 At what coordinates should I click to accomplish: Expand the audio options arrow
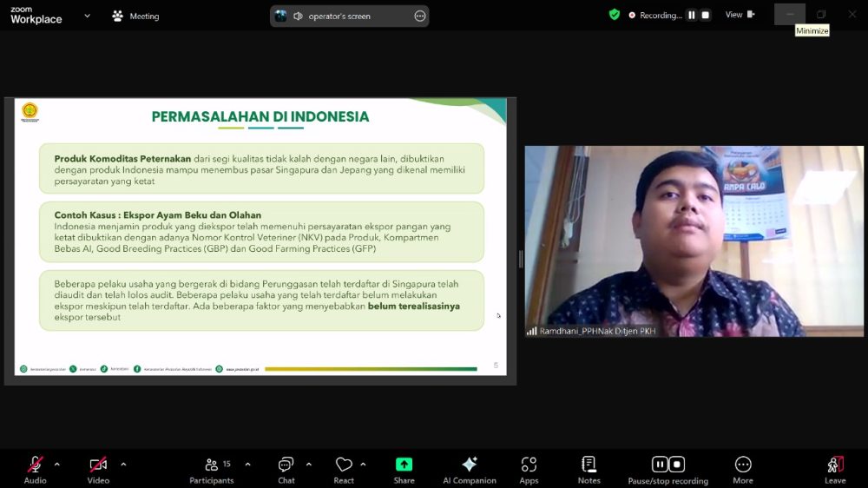[57, 465]
